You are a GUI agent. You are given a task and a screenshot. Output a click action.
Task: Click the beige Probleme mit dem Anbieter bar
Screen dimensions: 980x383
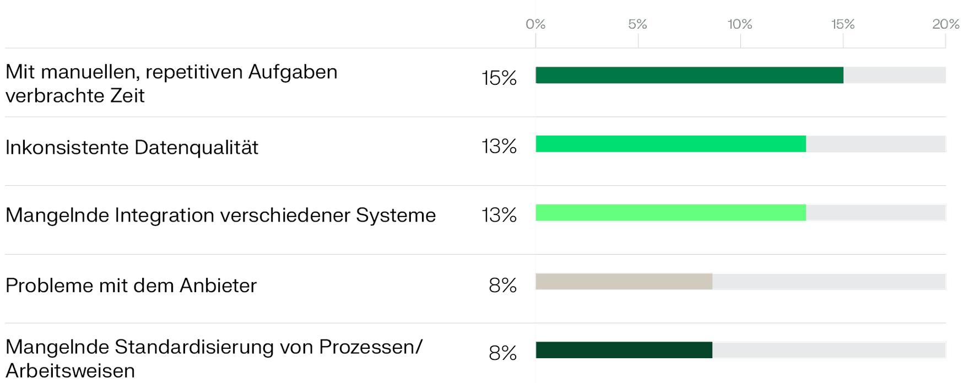click(x=624, y=282)
